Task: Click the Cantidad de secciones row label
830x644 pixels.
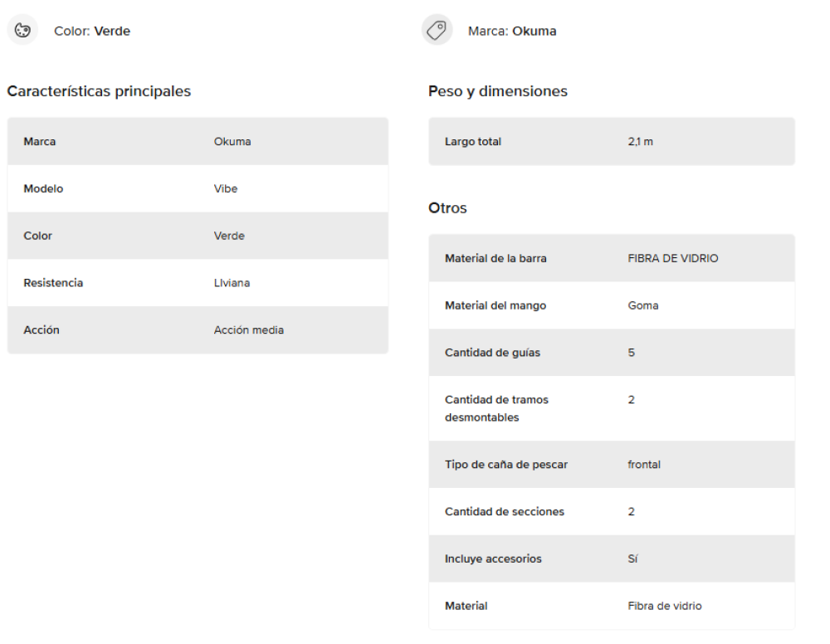Action: coord(504,512)
